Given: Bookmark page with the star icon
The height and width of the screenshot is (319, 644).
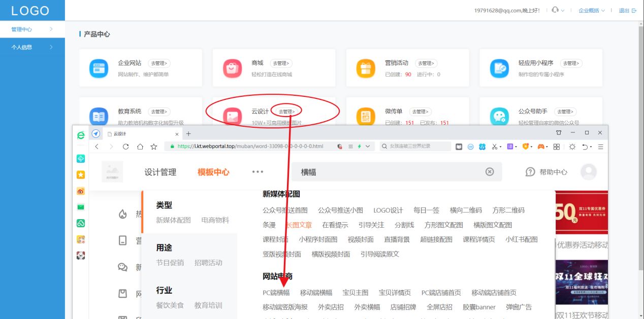Looking at the screenshot, I should 154,147.
